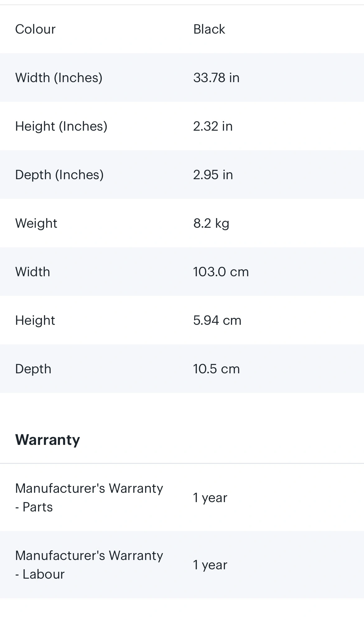Click the Manufacturer's Warranty - Parts label
The image size is (364, 620).
pos(89,498)
